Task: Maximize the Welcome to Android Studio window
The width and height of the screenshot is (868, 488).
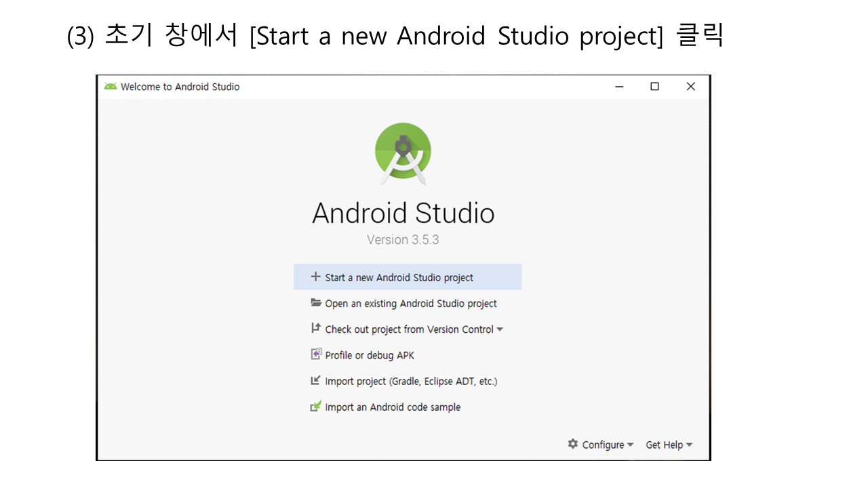Action: click(x=654, y=87)
